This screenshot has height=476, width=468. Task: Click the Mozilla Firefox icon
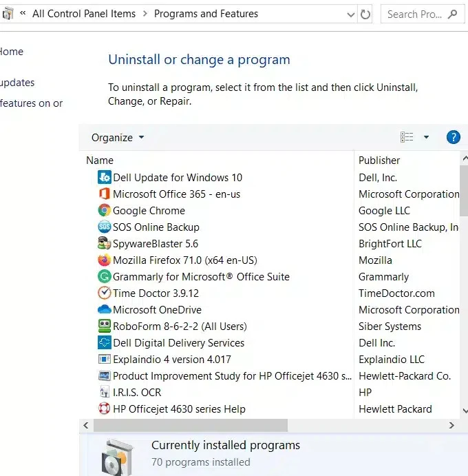(105, 260)
